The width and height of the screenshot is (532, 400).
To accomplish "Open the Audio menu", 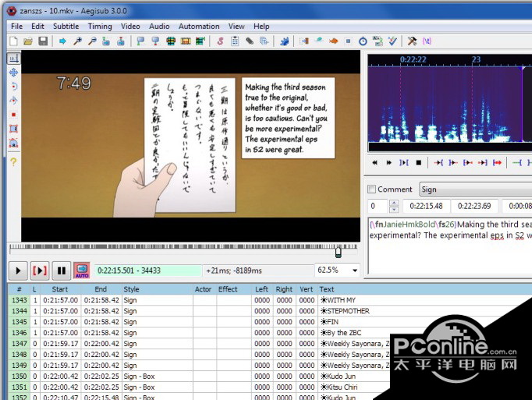I will pos(159,27).
